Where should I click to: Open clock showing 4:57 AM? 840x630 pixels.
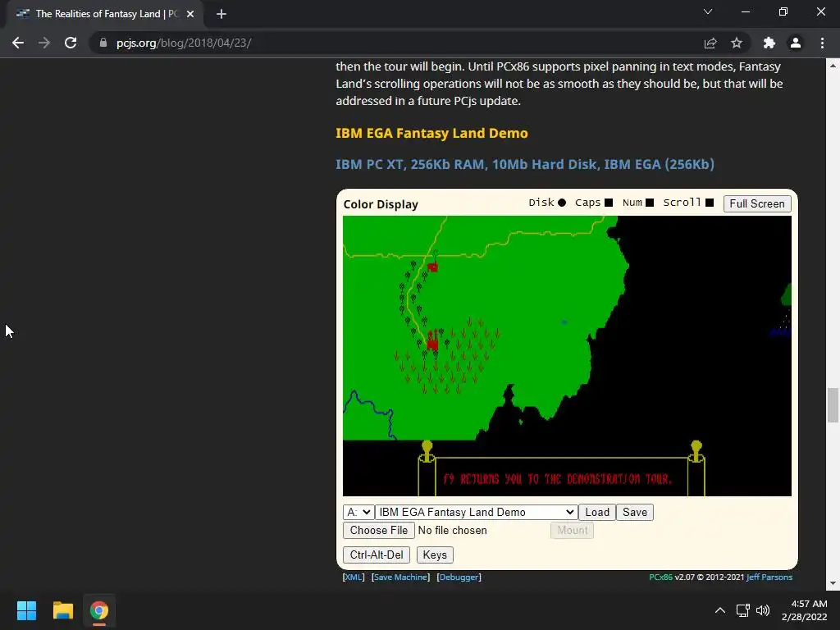(x=804, y=610)
